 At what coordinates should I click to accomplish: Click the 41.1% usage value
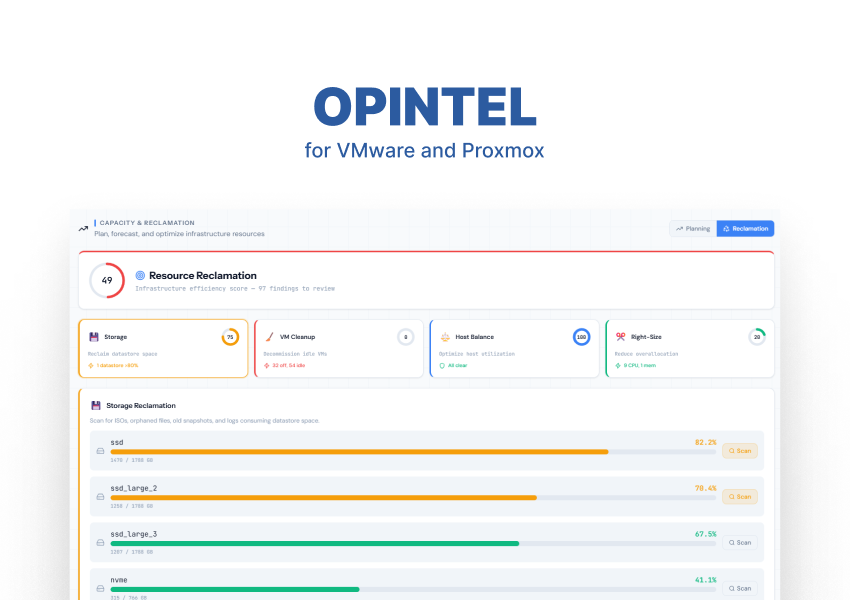[705, 580]
